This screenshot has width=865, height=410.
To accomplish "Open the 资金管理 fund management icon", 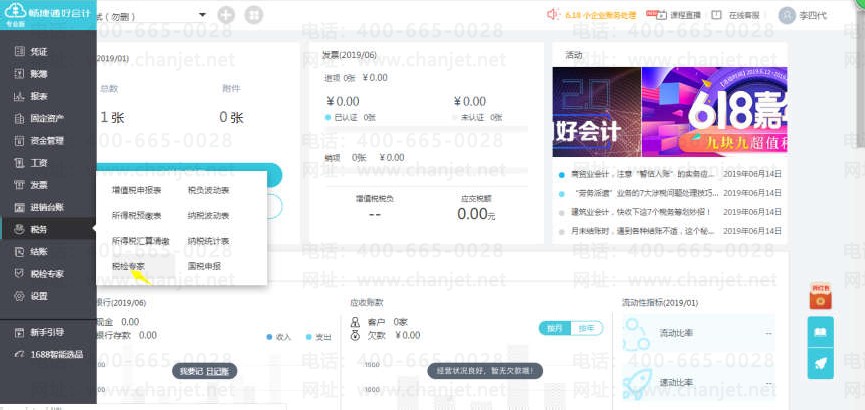I will pyautogui.click(x=19, y=141).
